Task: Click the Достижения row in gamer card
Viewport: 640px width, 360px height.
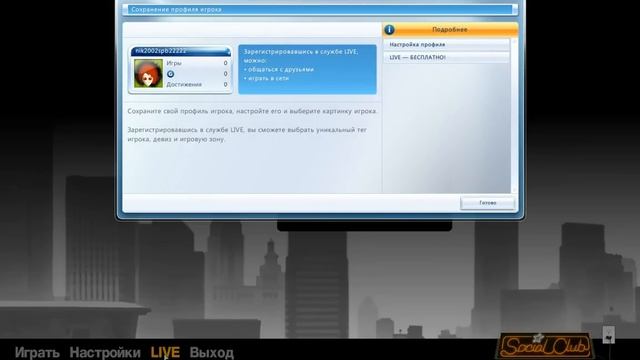Action: pyautogui.click(x=197, y=84)
